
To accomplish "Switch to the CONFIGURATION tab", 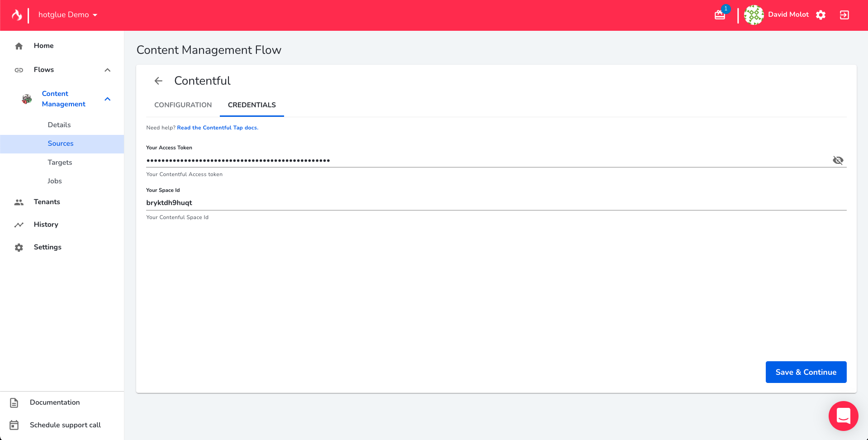I will tap(183, 105).
